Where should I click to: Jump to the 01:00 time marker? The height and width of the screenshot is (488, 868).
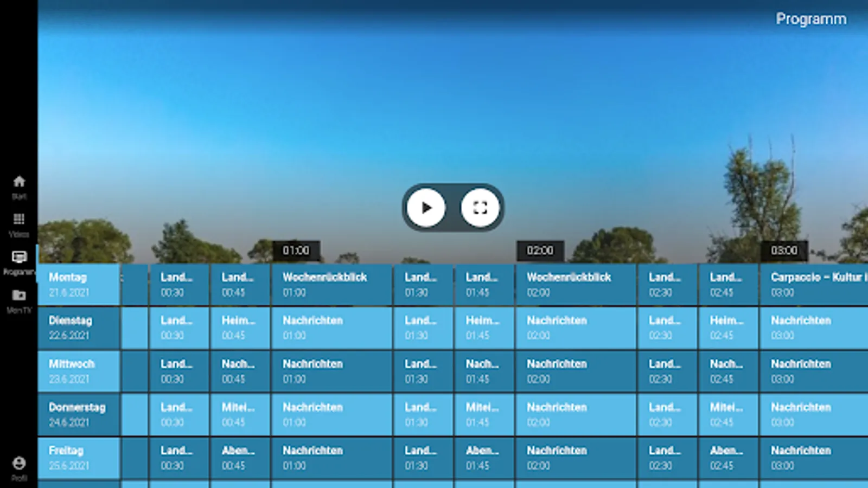pos(296,251)
